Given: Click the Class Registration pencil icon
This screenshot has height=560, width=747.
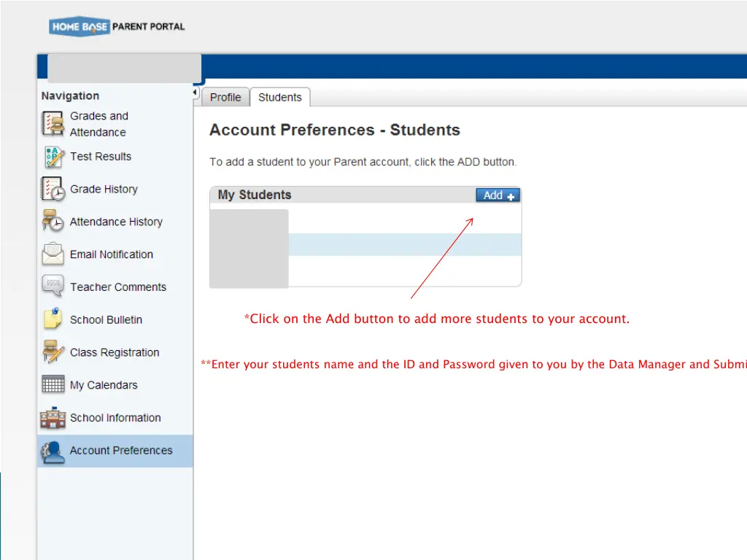Looking at the screenshot, I should [53, 352].
